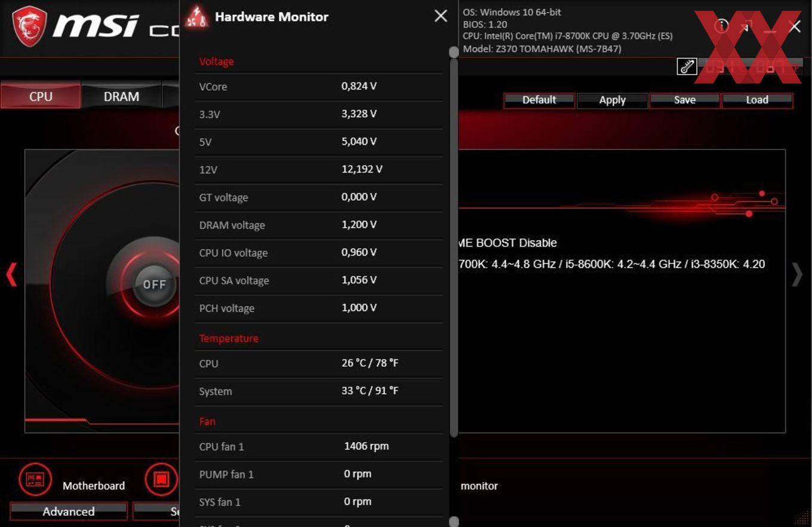The image size is (812, 527).
Task: Select the 5V reading 5,040 V
Action: (359, 142)
